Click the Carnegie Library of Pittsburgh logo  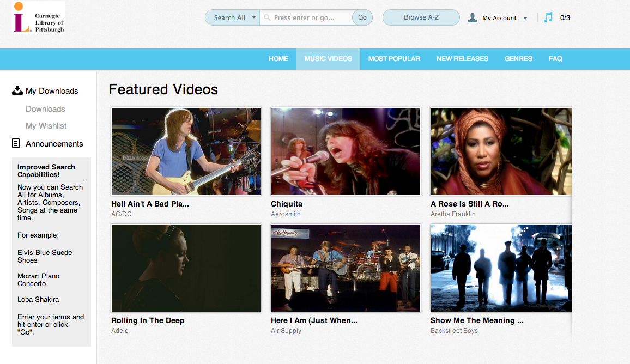[39, 17]
